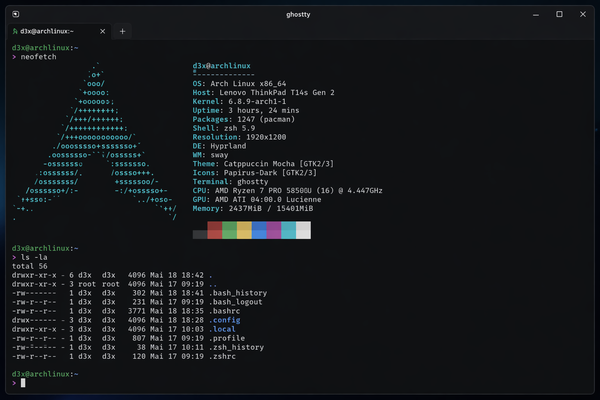Click the size 3771 of .bashrc
600x400 pixels.
tap(137, 311)
